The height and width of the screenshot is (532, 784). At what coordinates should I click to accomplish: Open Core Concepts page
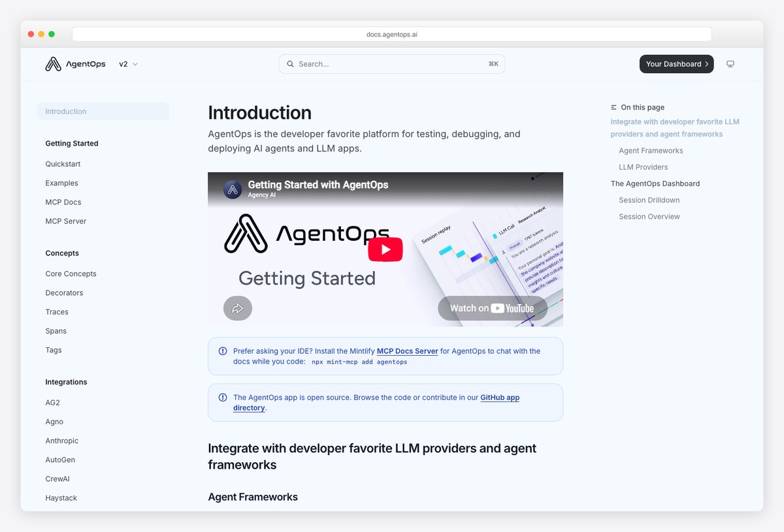(x=71, y=274)
